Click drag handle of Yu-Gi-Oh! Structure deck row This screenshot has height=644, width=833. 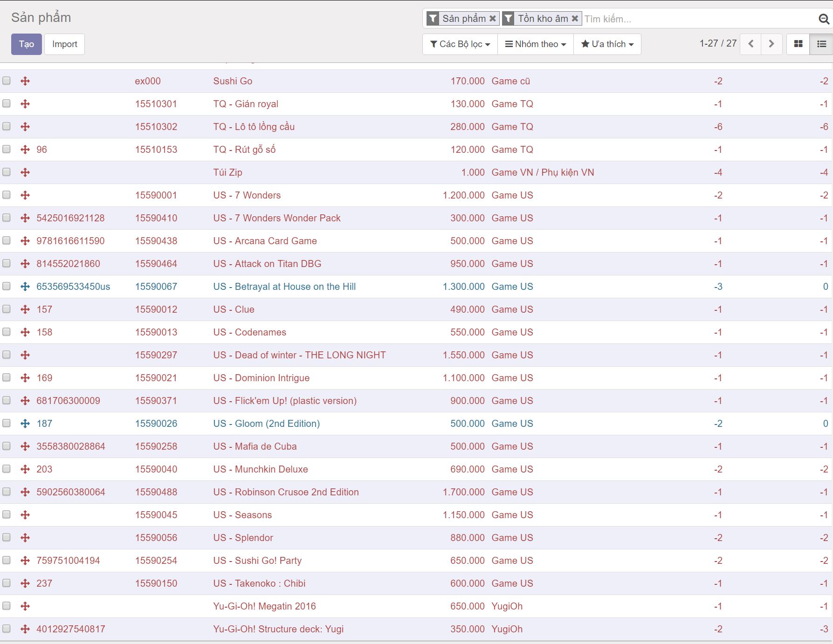[25, 629]
